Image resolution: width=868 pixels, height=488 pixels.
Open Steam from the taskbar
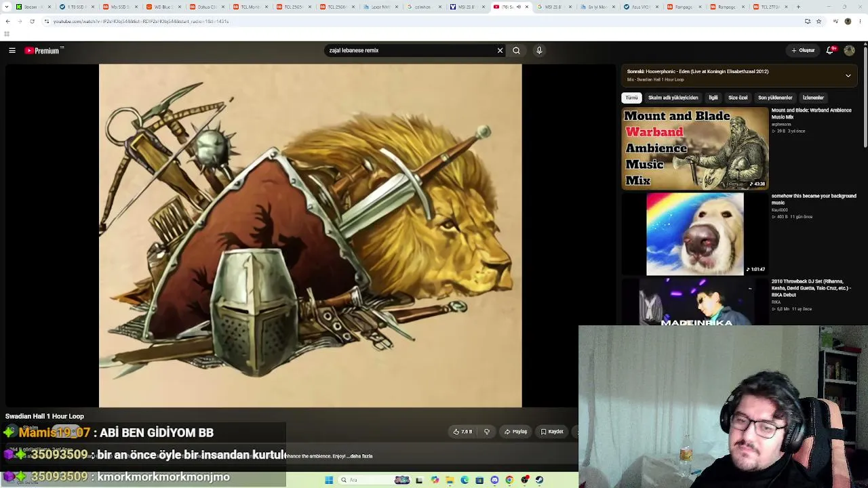point(539,480)
